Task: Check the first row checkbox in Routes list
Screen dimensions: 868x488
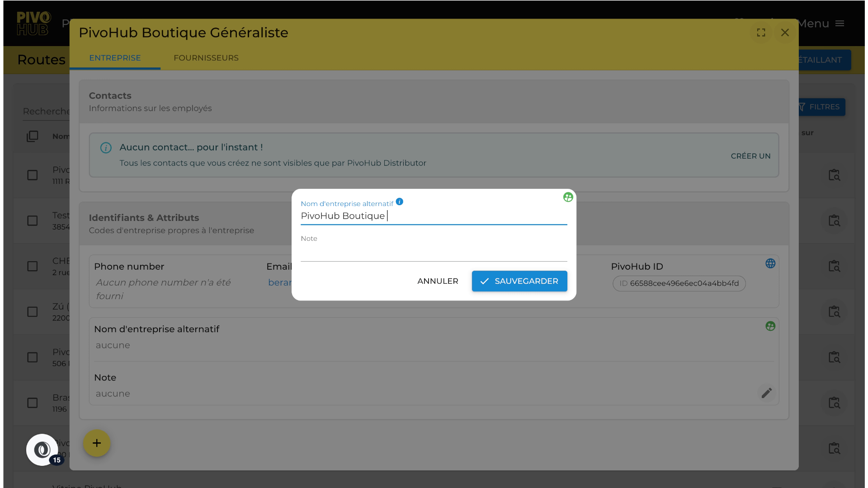Action: pyautogui.click(x=33, y=175)
